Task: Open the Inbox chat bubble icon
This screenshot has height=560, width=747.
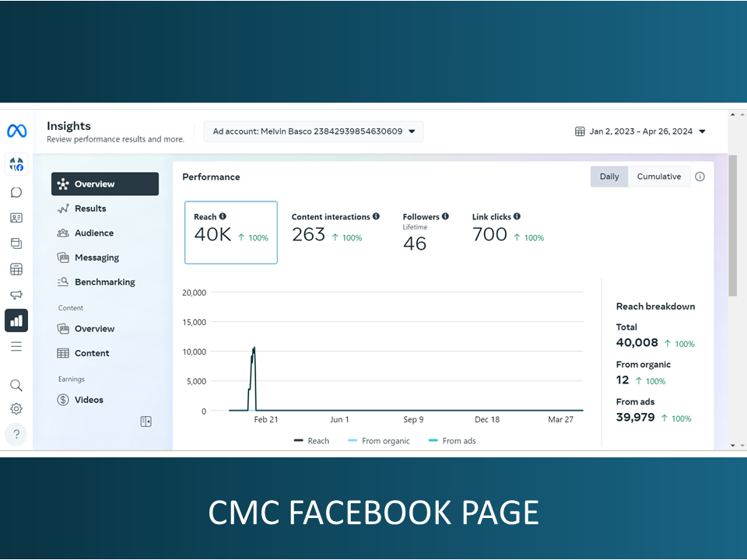Action: [x=16, y=192]
